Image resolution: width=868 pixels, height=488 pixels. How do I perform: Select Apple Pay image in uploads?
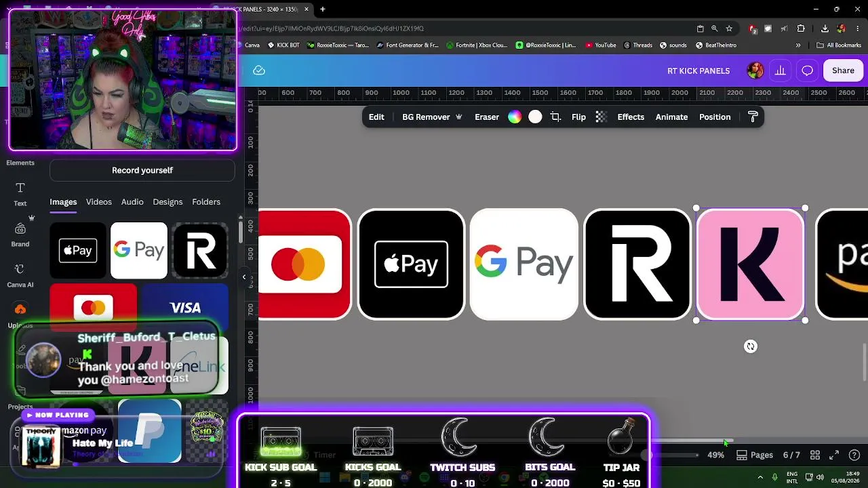point(78,251)
